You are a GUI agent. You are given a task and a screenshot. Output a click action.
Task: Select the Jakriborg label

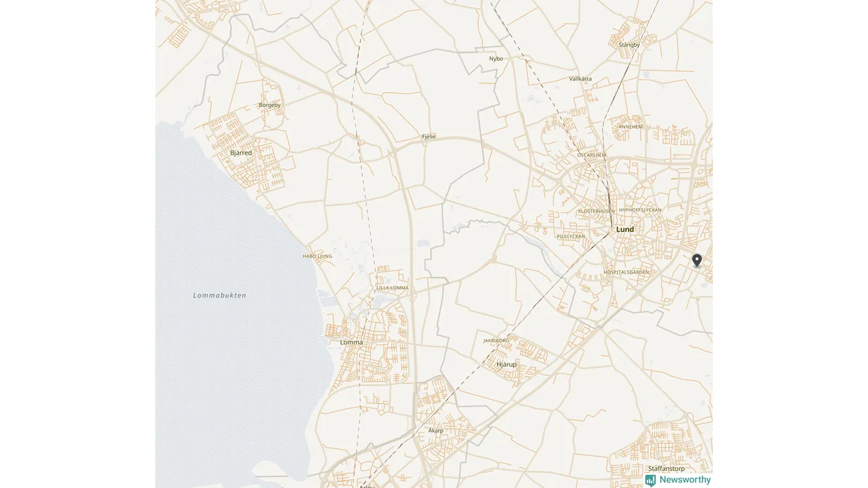(x=496, y=340)
